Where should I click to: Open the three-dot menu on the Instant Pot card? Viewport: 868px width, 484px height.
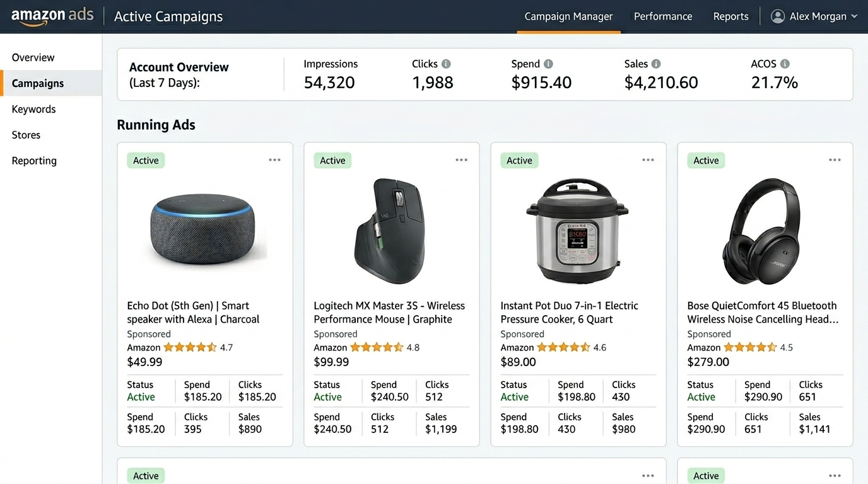pyautogui.click(x=648, y=159)
